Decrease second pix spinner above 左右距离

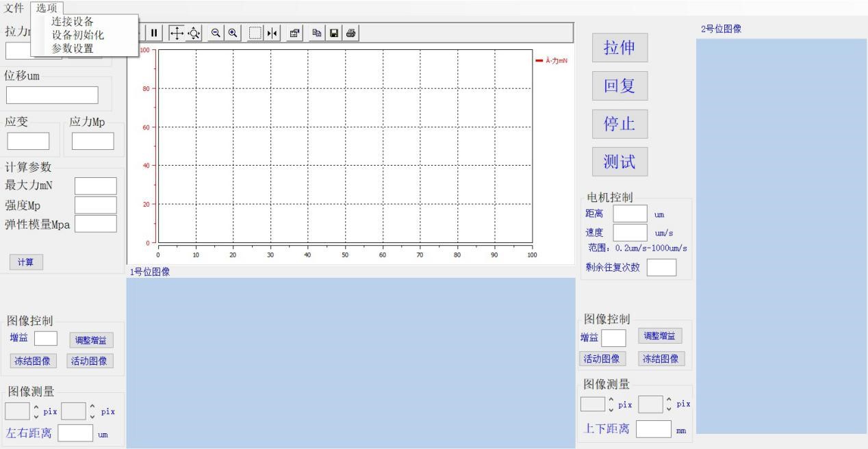(92, 416)
